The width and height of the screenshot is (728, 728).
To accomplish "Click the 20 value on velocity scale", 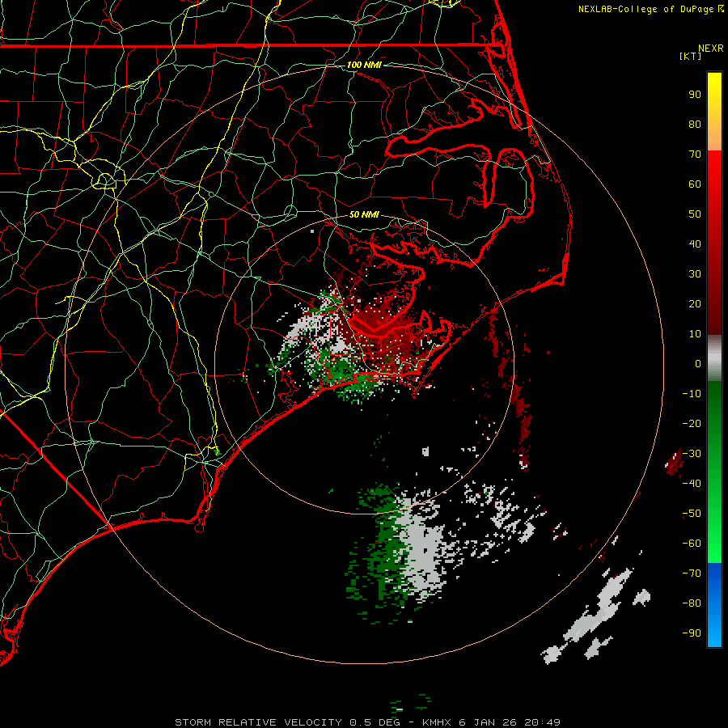I will [695, 303].
